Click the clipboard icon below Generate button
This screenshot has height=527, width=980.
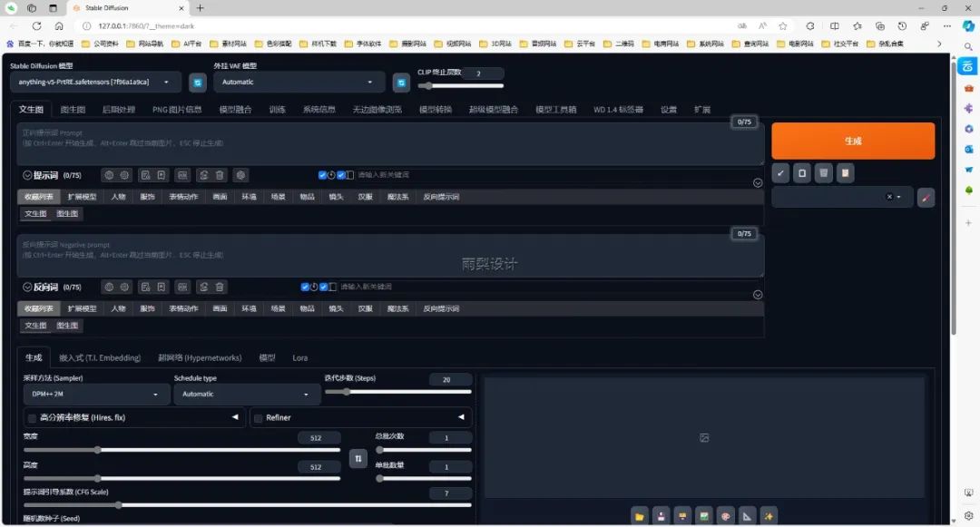(845, 173)
